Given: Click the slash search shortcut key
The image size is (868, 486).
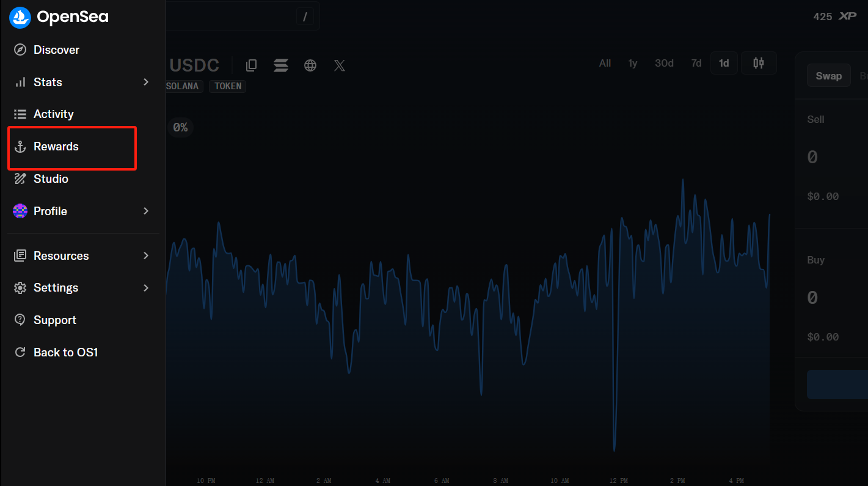Looking at the screenshot, I should click(x=305, y=17).
